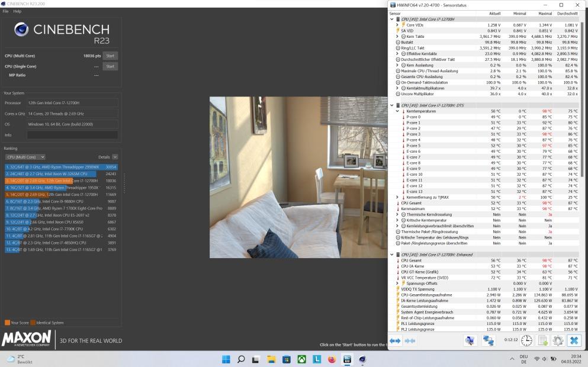The height and width of the screenshot is (367, 588).
Task: Select Intel Core i9-9880H ranking entry
Action: coord(61,201)
